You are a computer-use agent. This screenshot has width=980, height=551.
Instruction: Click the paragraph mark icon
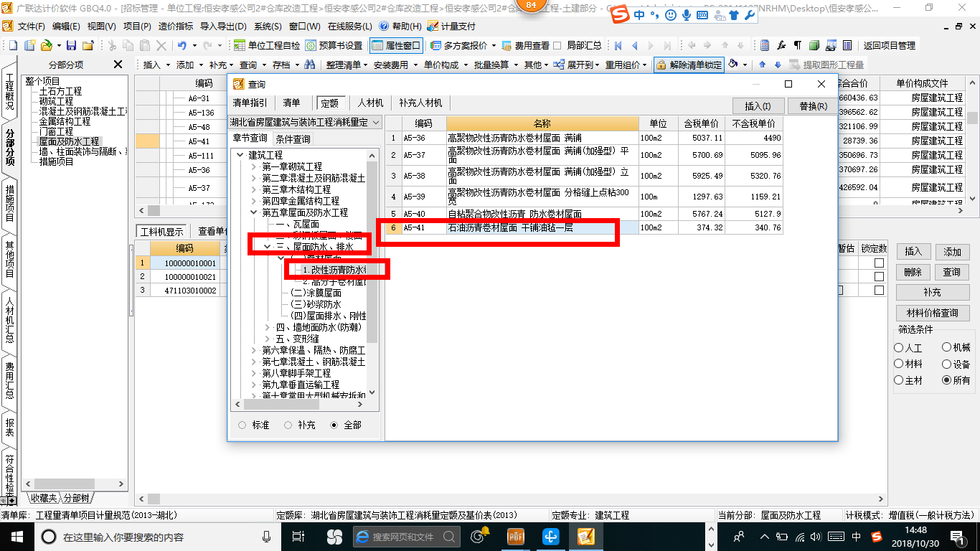[x=797, y=45]
